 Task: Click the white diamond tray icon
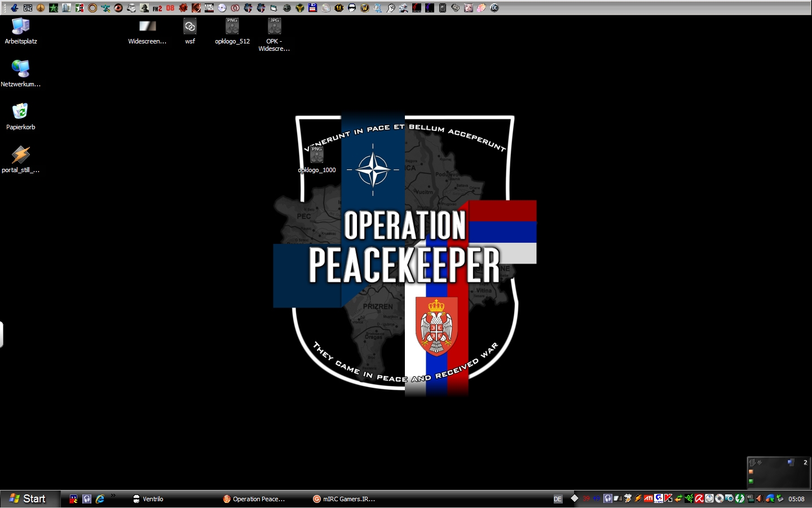[575, 498]
